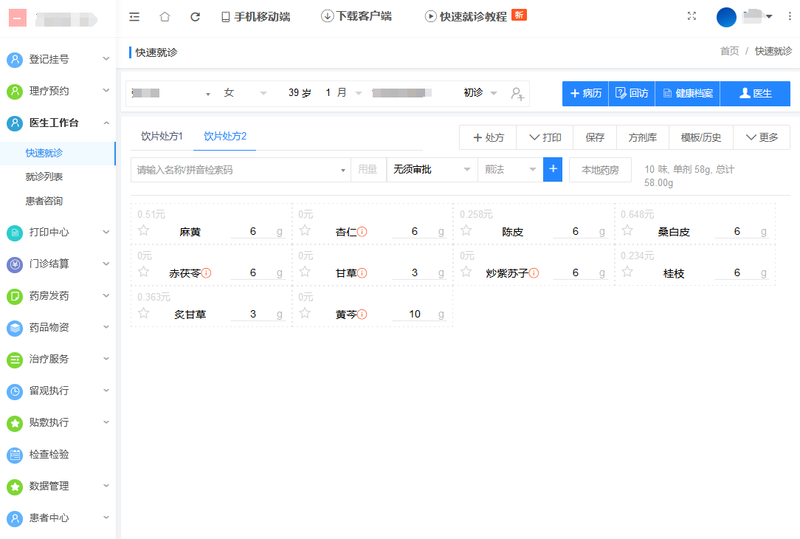Click the 黄芩 dosage value 10 field
Viewport: 800px width, 539px height.
coord(414,314)
